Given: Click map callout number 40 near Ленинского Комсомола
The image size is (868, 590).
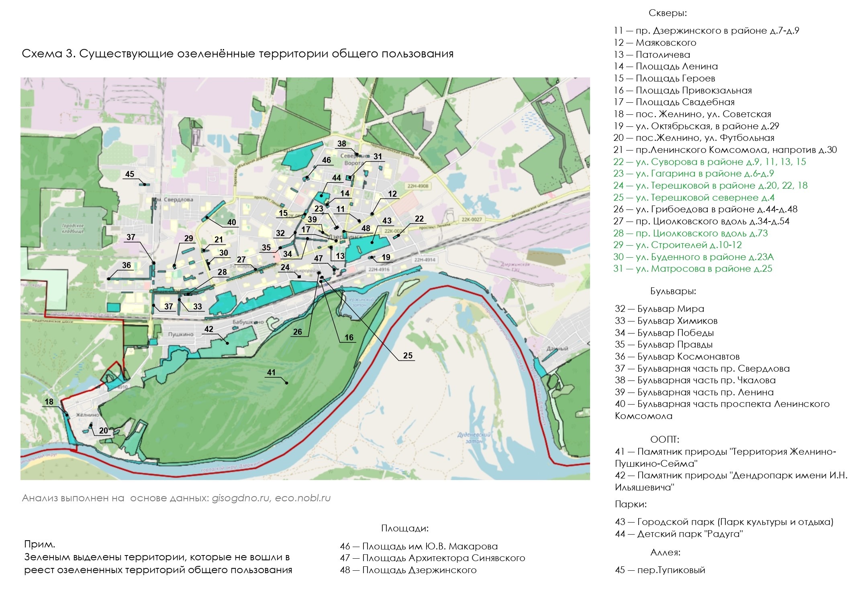Looking at the screenshot, I should tap(232, 222).
